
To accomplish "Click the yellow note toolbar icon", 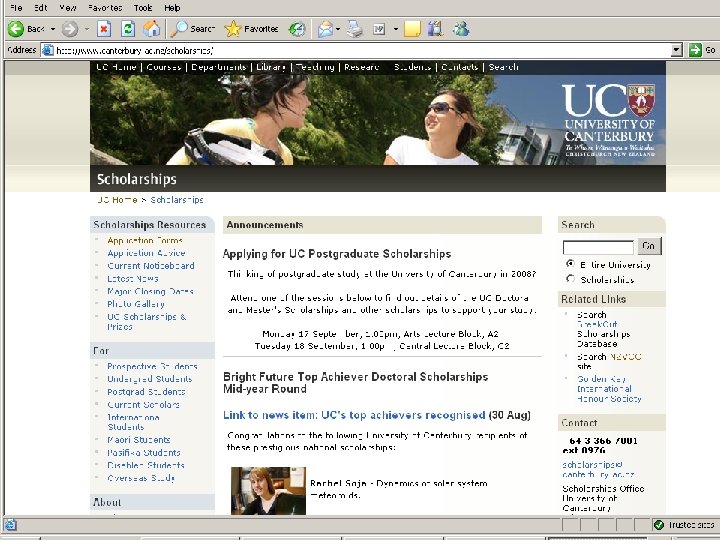I will point(412,29).
